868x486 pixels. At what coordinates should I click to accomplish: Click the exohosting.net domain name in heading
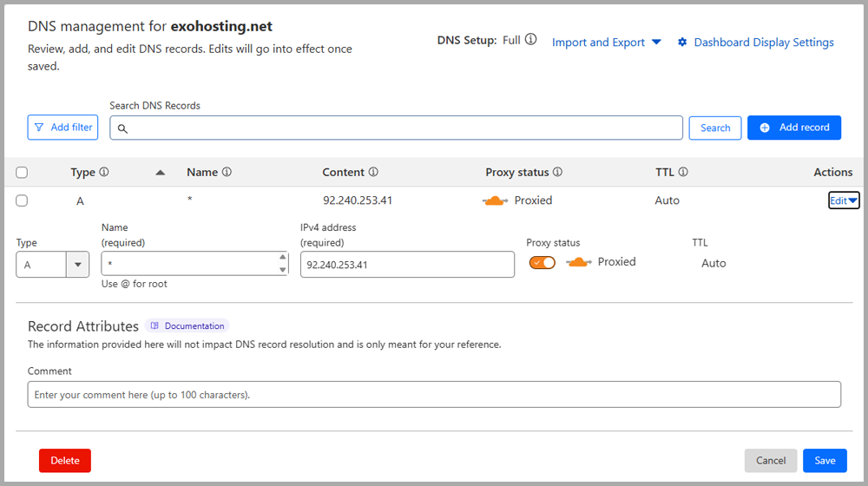221,26
